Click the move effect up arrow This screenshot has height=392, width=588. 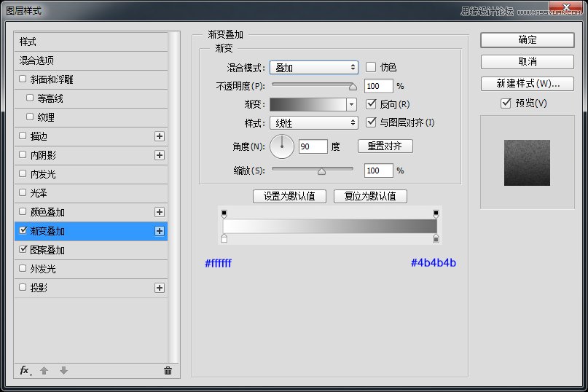point(44,371)
